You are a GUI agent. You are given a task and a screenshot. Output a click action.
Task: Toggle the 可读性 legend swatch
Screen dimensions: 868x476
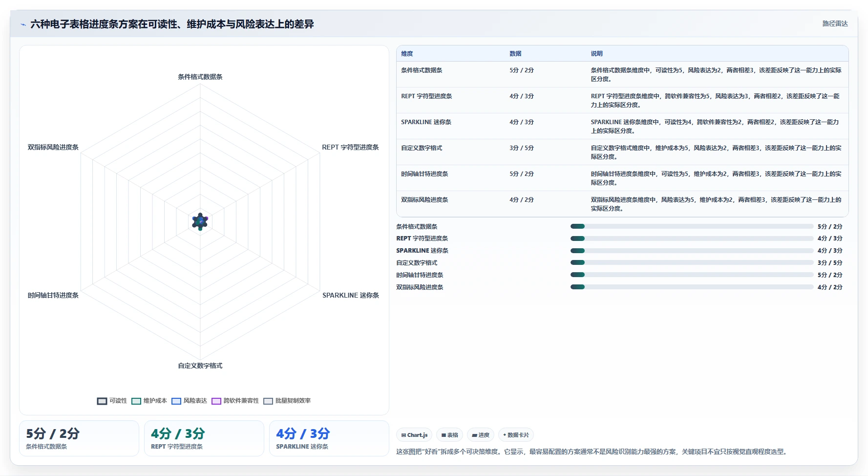(x=102, y=401)
